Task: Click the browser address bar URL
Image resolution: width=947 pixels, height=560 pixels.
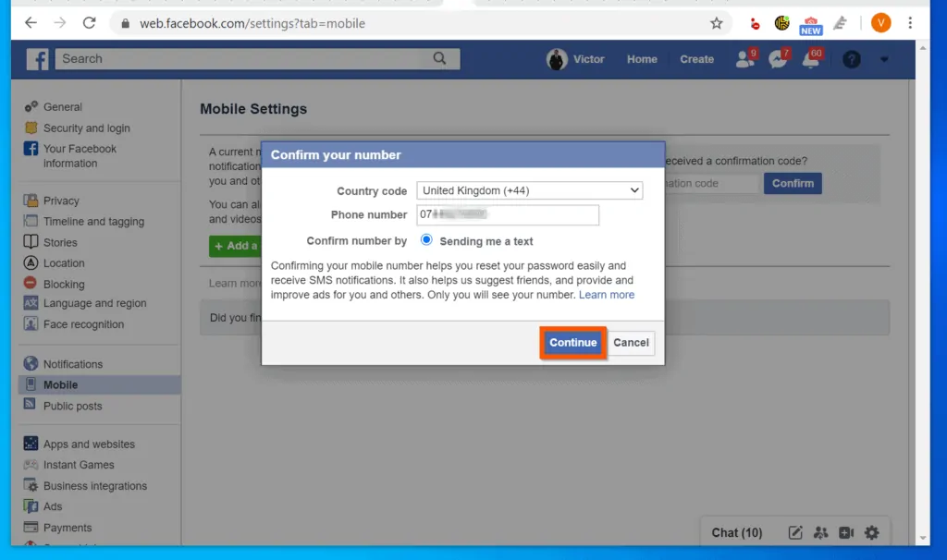Action: point(252,23)
